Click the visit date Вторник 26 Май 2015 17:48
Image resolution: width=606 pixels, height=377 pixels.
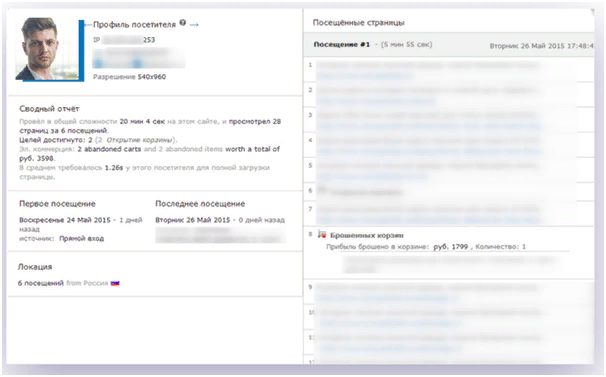click(541, 46)
